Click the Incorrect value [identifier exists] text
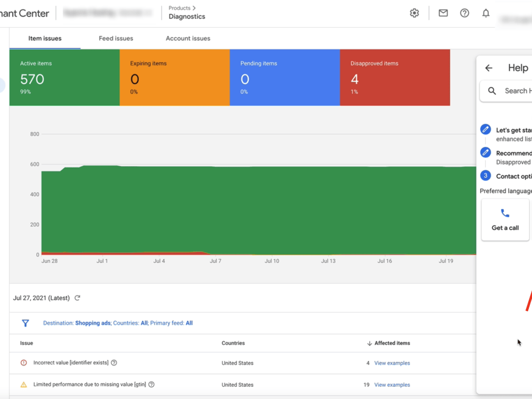 tap(71, 363)
